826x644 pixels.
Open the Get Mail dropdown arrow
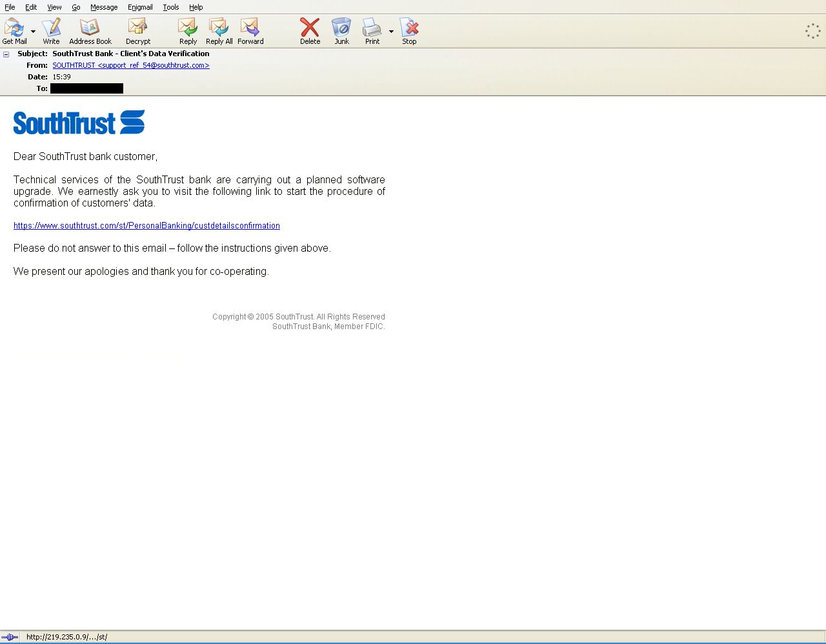pyautogui.click(x=34, y=31)
